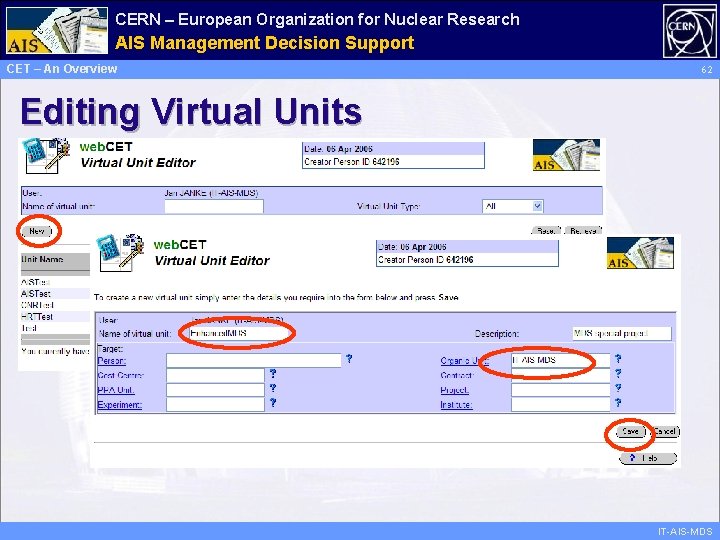Select the Test unit row

(55, 328)
